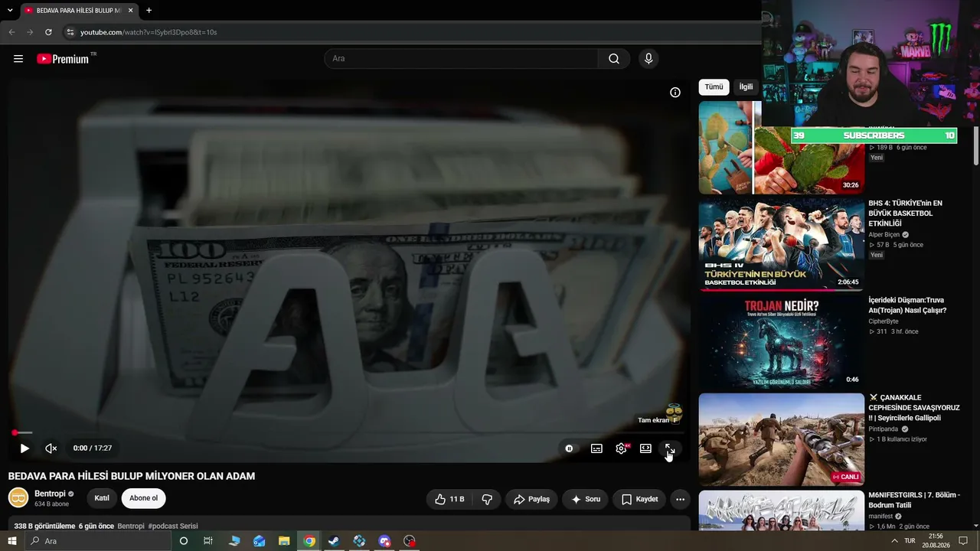Show video info card icon
Screen dimensions: 980x551
click(675, 93)
